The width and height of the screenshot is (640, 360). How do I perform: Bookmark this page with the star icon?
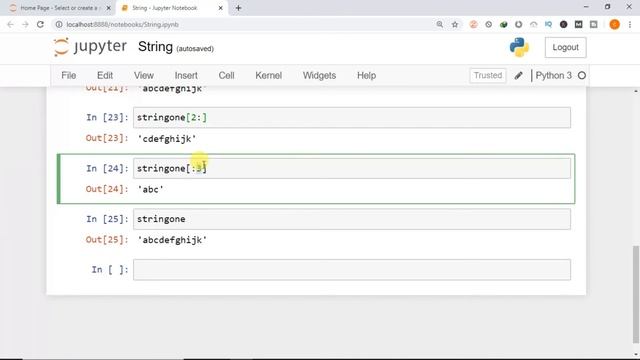pyautogui.click(x=455, y=24)
